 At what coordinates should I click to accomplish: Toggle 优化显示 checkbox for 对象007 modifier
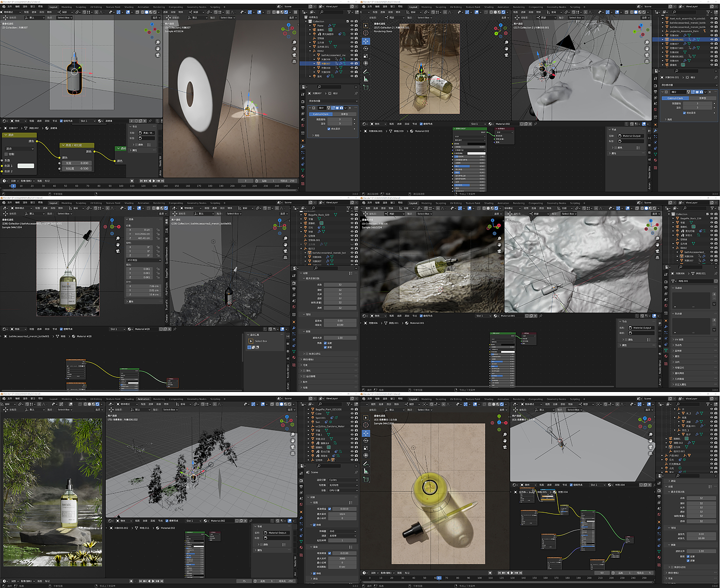tap(329, 129)
